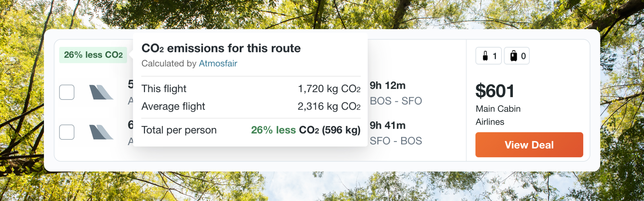The image size is (644, 201).
Task: Click the BOS - SFO route text
Action: [x=396, y=101]
